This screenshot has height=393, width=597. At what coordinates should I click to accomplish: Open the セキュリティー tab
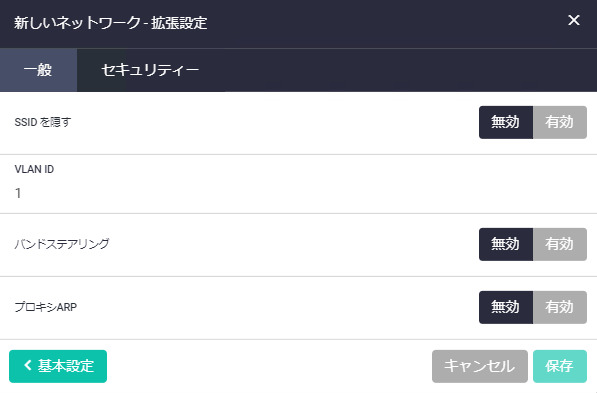(x=150, y=70)
